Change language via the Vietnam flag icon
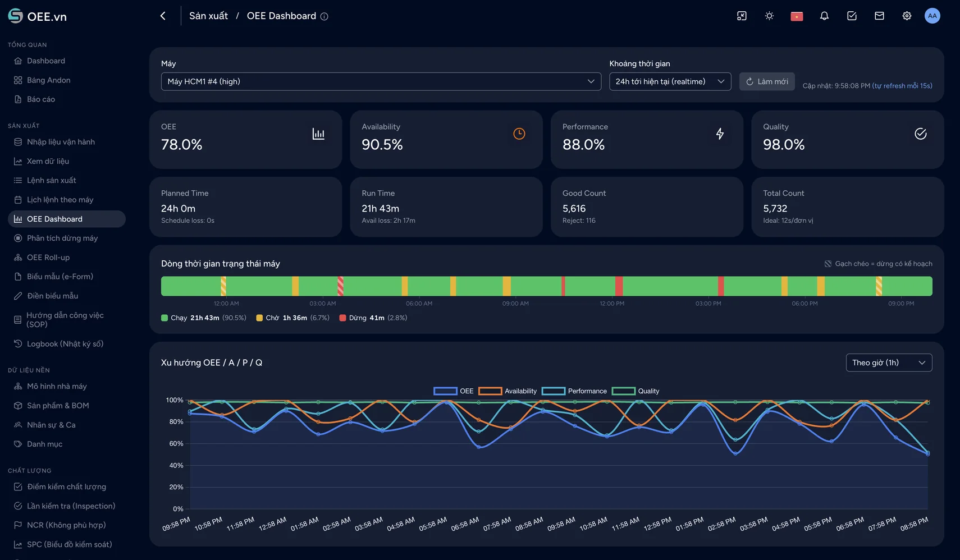Screen dimensions: 960x560 pyautogui.click(x=797, y=16)
